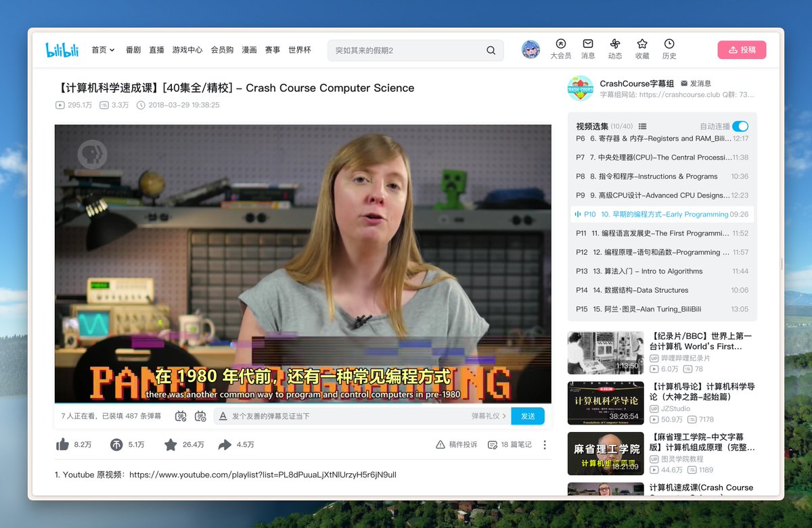Viewport: 812px width, 528px height.
Task: Like the video with thumbs-up icon
Action: click(x=62, y=444)
